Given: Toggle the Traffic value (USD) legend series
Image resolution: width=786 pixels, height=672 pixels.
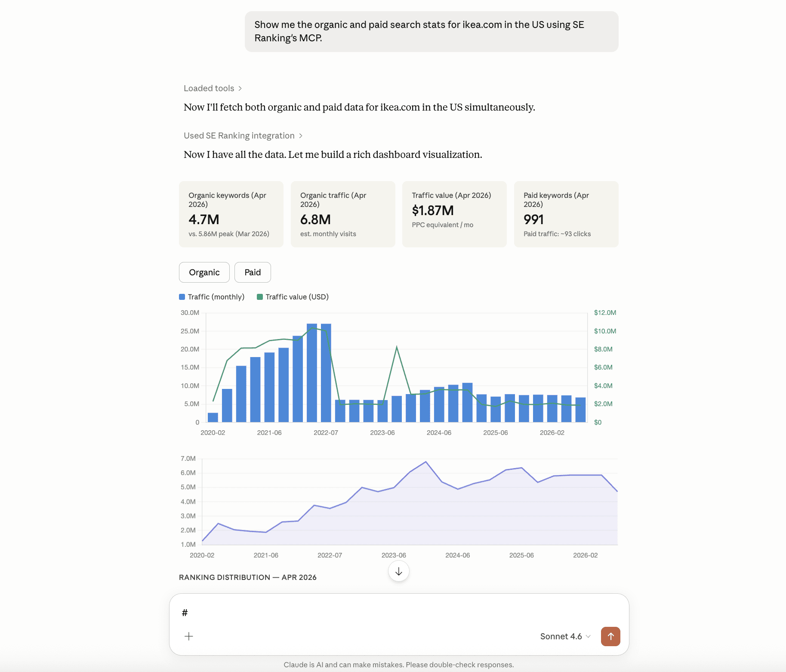Looking at the screenshot, I should click(x=293, y=297).
